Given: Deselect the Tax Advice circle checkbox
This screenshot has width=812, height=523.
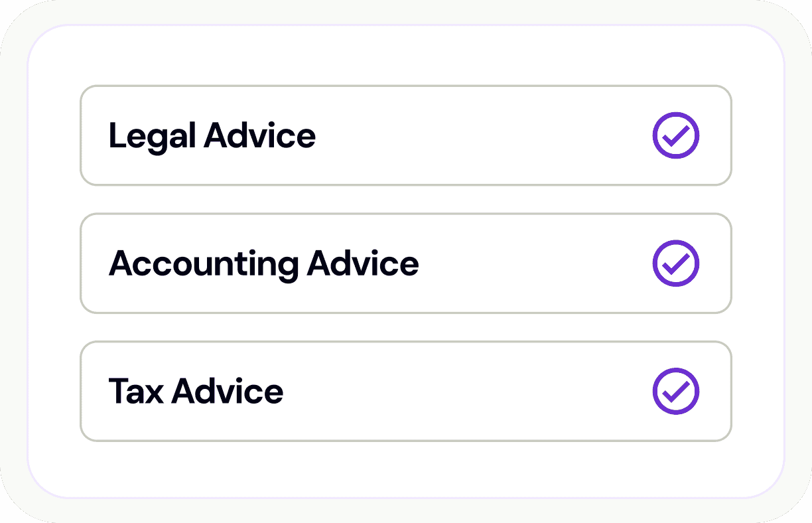Looking at the screenshot, I should click(675, 391).
